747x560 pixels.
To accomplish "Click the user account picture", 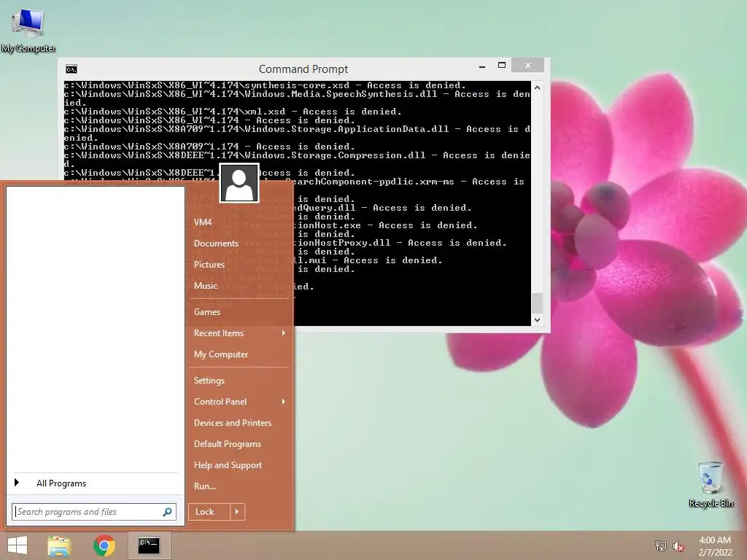I will pyautogui.click(x=239, y=183).
